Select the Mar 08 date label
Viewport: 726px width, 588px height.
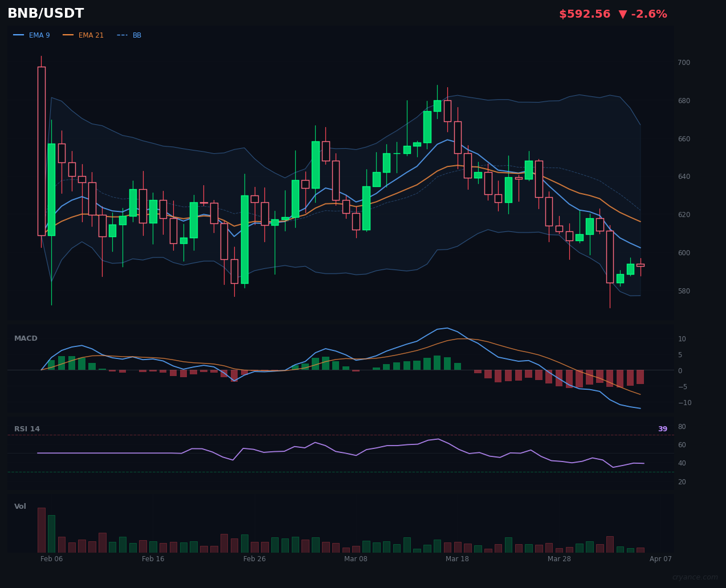(x=356, y=559)
